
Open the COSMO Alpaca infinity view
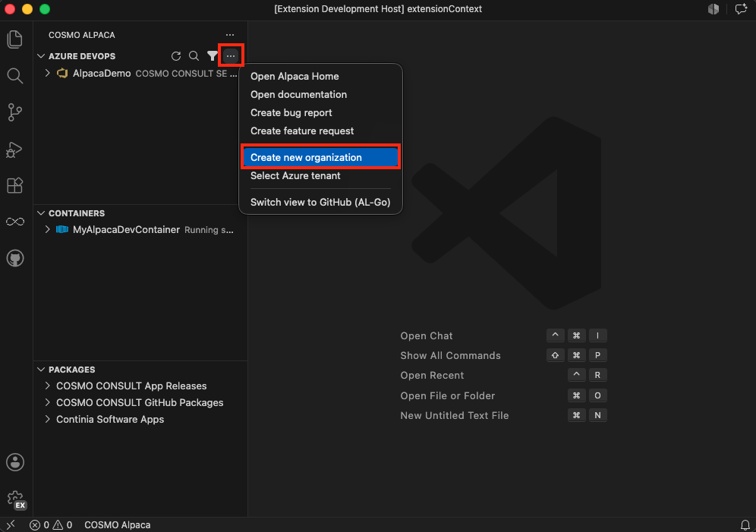click(x=15, y=222)
